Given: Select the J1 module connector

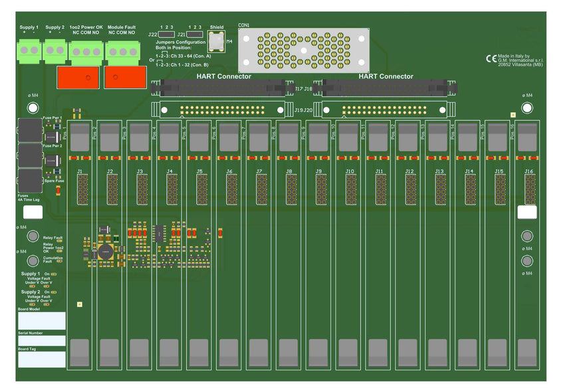Looking at the screenshot, I should pos(82,188).
